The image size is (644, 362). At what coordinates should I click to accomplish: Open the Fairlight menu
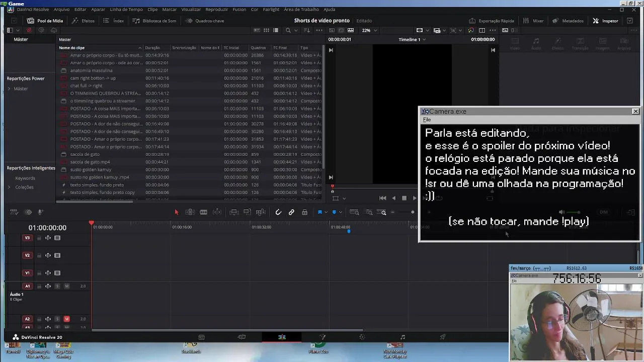coord(271,10)
